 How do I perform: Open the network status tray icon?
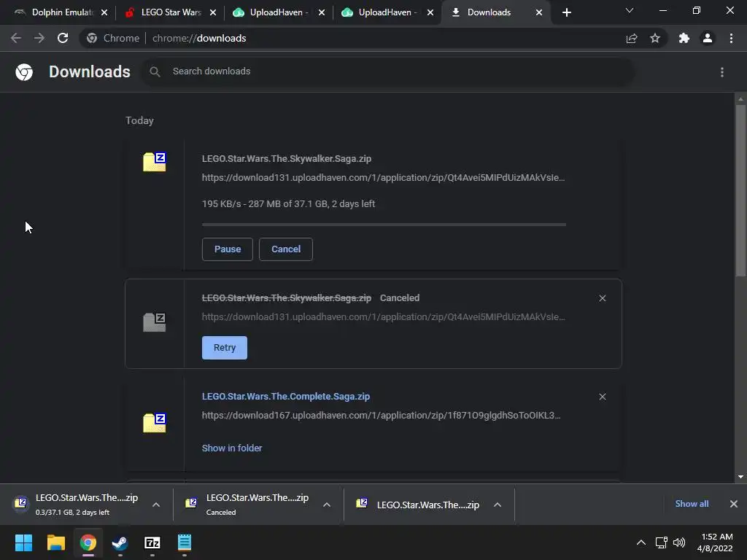tap(661, 542)
